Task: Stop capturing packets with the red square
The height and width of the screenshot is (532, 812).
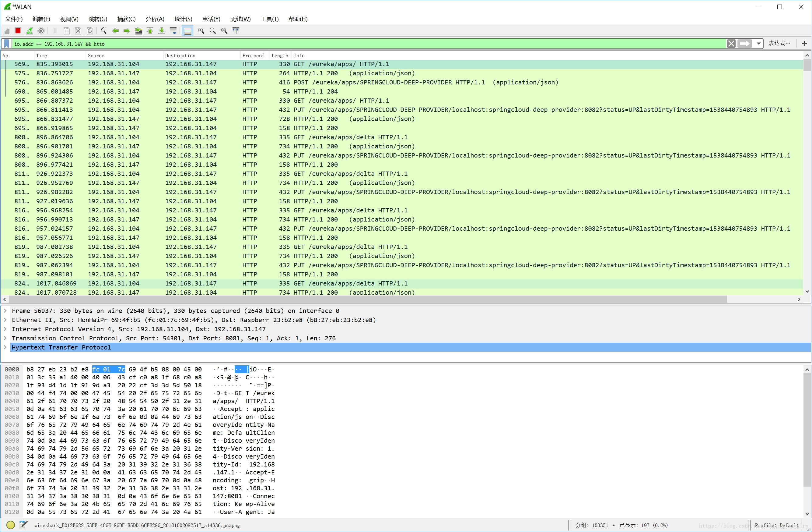Action: tap(18, 31)
